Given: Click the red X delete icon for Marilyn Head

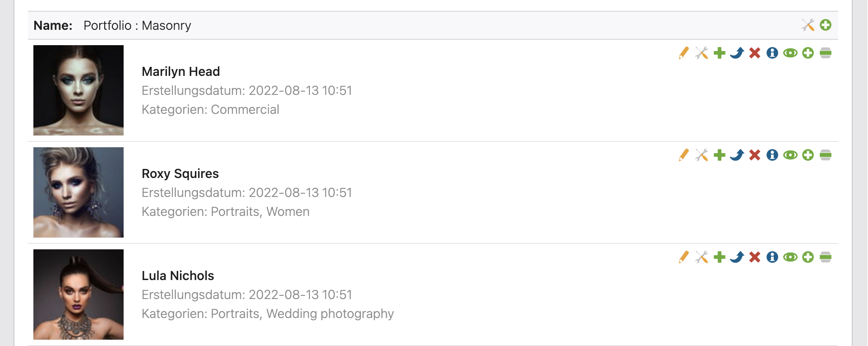Looking at the screenshot, I should pos(755,53).
